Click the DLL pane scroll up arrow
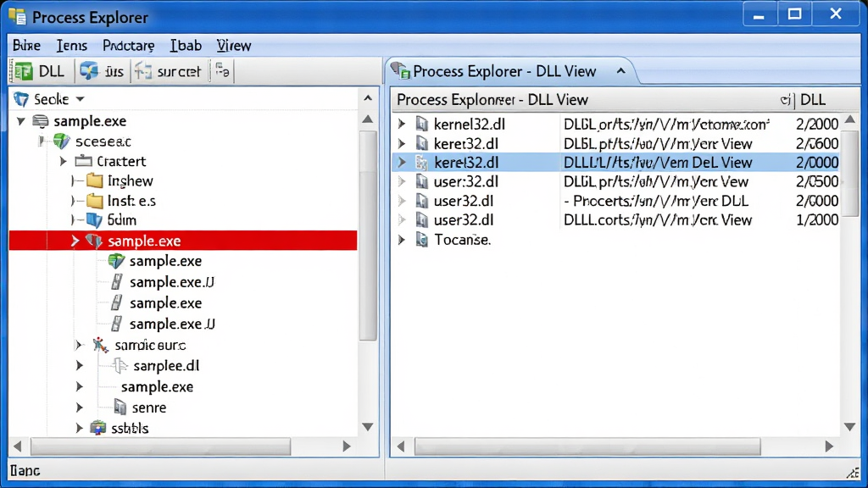The height and width of the screenshot is (488, 868). [x=850, y=119]
